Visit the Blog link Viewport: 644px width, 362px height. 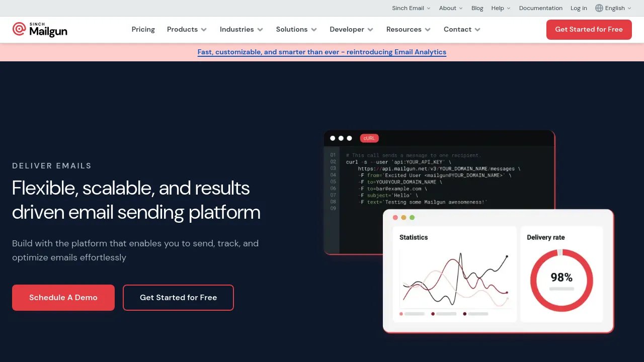(477, 8)
